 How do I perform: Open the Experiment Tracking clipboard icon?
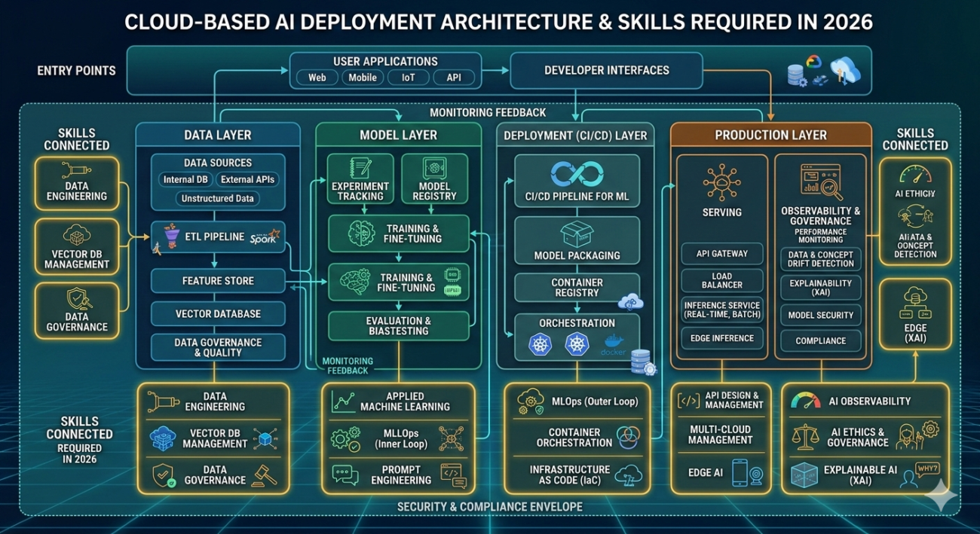point(360,169)
